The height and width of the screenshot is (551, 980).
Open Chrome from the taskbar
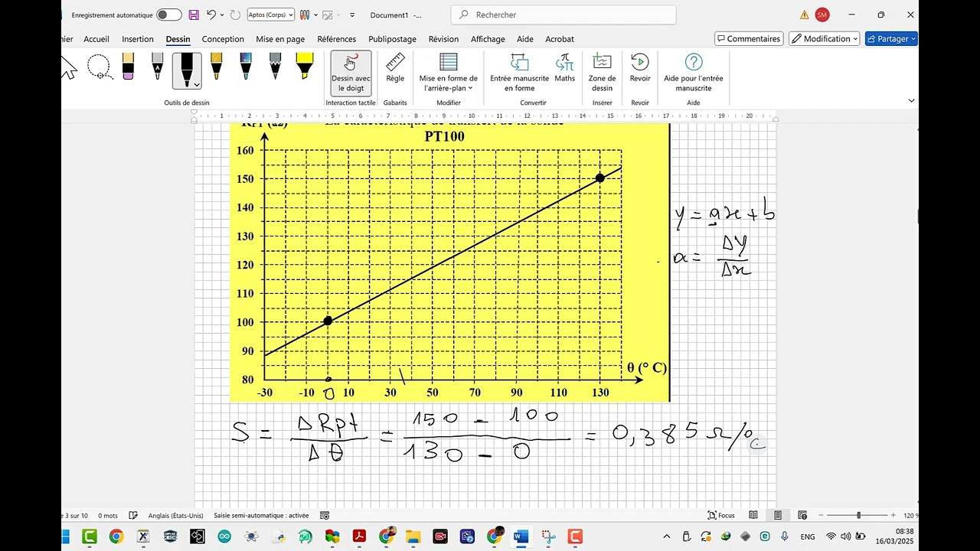[116, 536]
